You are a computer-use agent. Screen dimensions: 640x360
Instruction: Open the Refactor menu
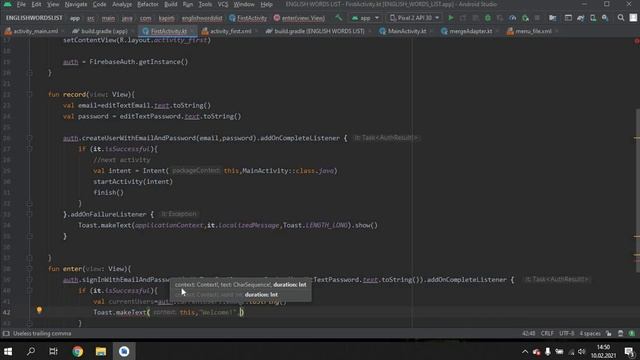pos(148,4)
